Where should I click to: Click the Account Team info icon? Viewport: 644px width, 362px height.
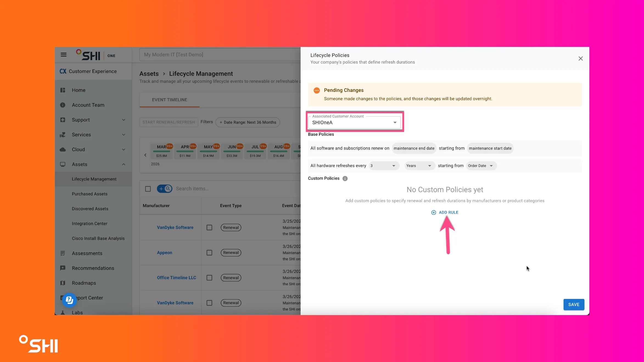point(63,105)
